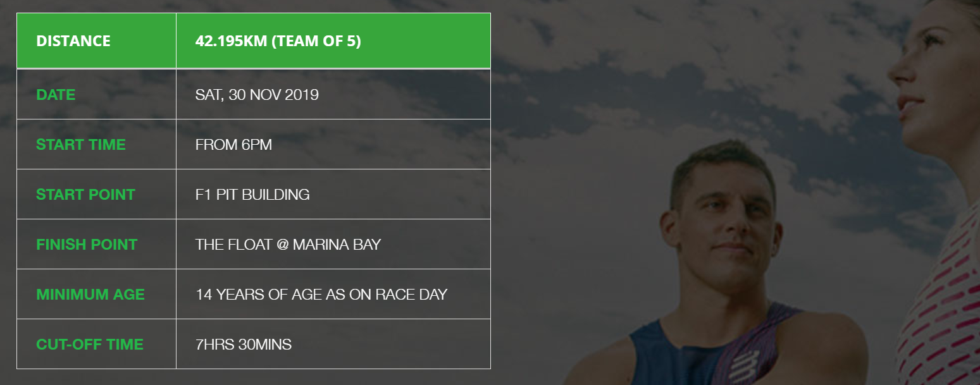Click the 42.195KM (TEAM OF 5) header
The image size is (980, 385).
click(278, 41)
